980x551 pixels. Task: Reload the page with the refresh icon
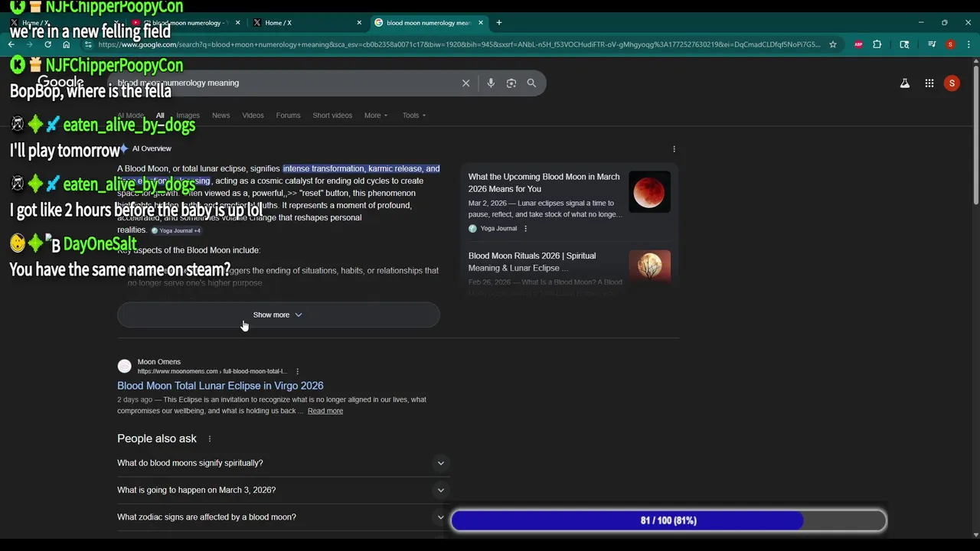click(x=47, y=44)
